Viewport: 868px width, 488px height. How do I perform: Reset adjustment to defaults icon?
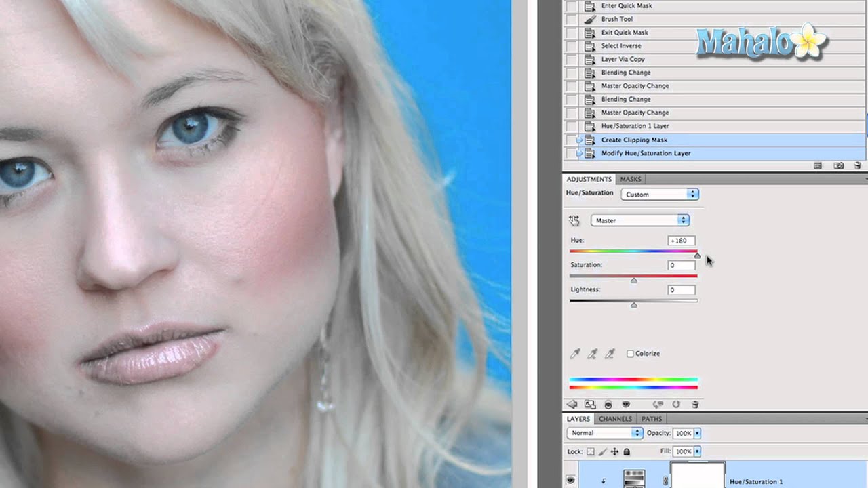coord(676,404)
